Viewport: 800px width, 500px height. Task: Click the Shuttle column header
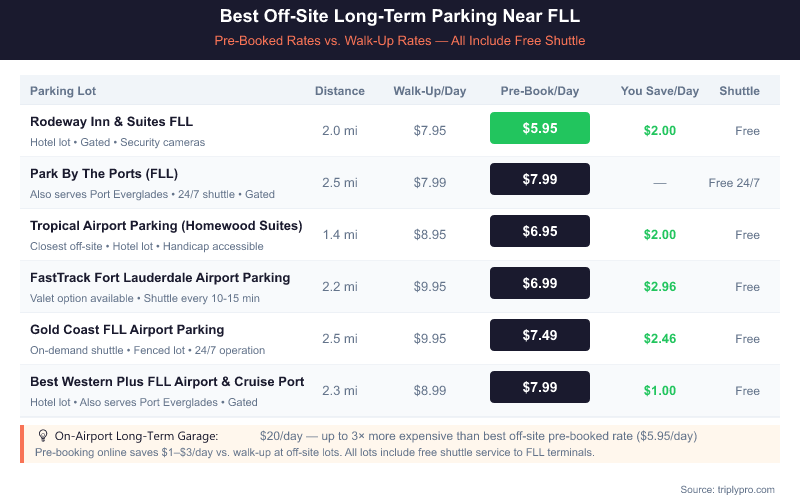739,91
